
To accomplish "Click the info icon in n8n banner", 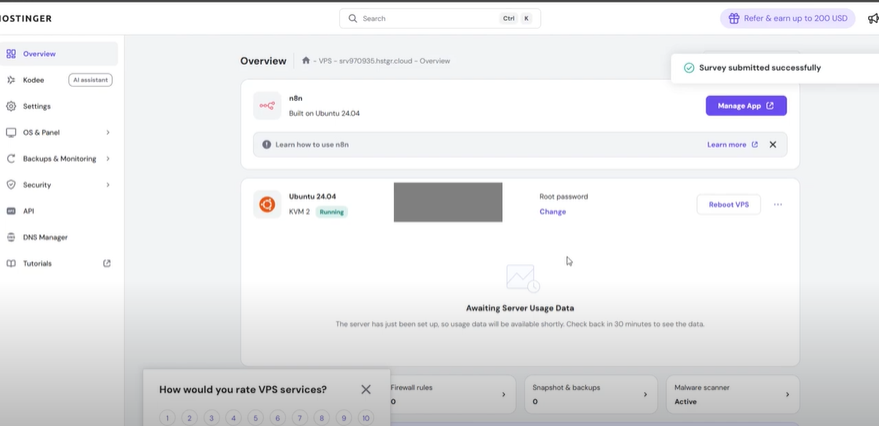I will [267, 145].
